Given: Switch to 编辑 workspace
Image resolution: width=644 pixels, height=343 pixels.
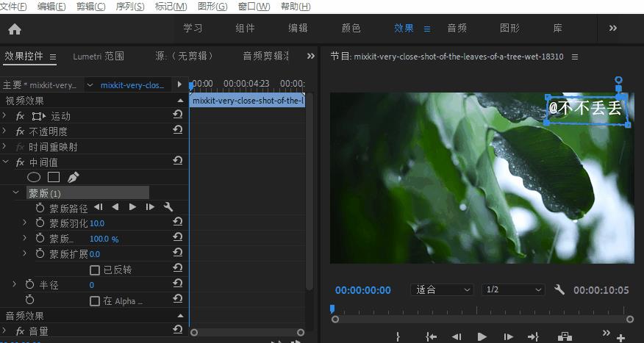Looking at the screenshot, I should pyautogui.click(x=298, y=29).
